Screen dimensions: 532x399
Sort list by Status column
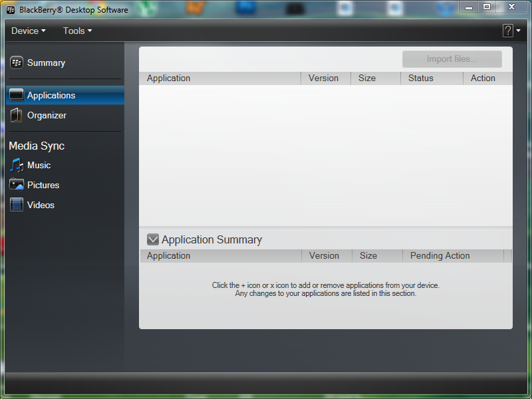pos(432,78)
